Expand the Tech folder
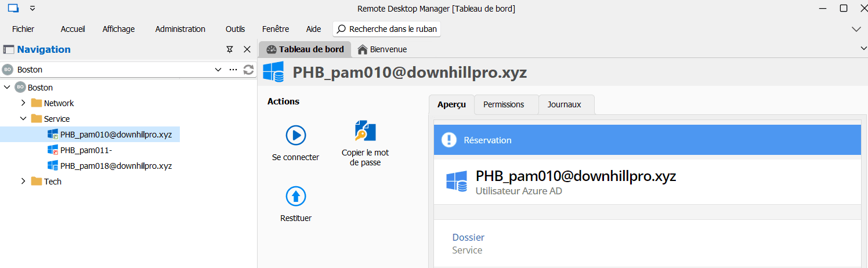The width and height of the screenshot is (868, 268). (23, 182)
